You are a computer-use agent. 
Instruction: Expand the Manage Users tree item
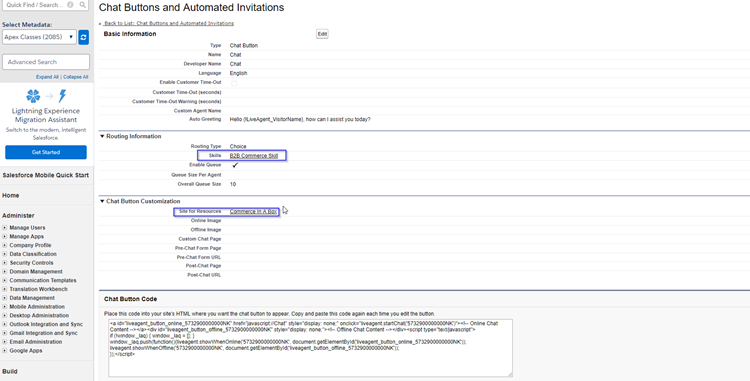coord(5,228)
